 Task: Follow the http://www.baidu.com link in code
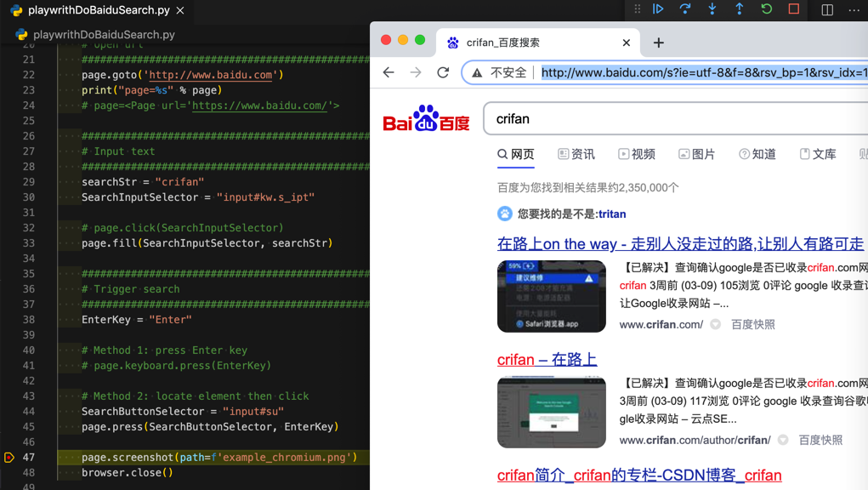tap(211, 75)
